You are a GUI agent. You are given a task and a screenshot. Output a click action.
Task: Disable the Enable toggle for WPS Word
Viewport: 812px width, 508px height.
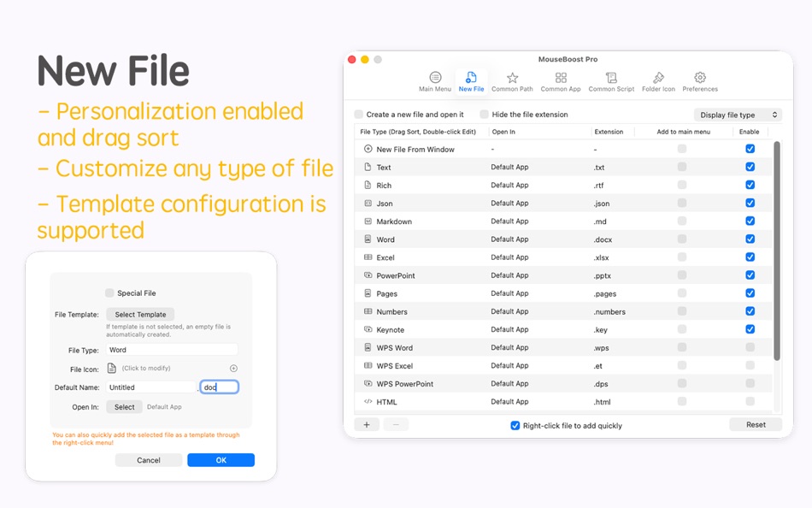click(750, 347)
